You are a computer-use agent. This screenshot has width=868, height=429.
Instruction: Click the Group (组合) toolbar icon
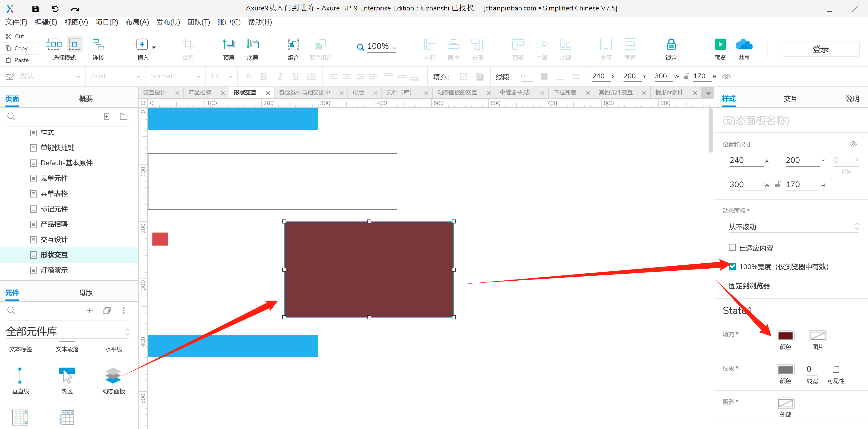pos(293,44)
